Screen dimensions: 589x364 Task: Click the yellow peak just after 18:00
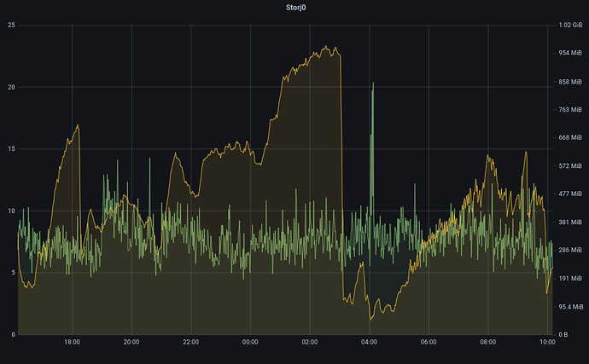(78, 125)
